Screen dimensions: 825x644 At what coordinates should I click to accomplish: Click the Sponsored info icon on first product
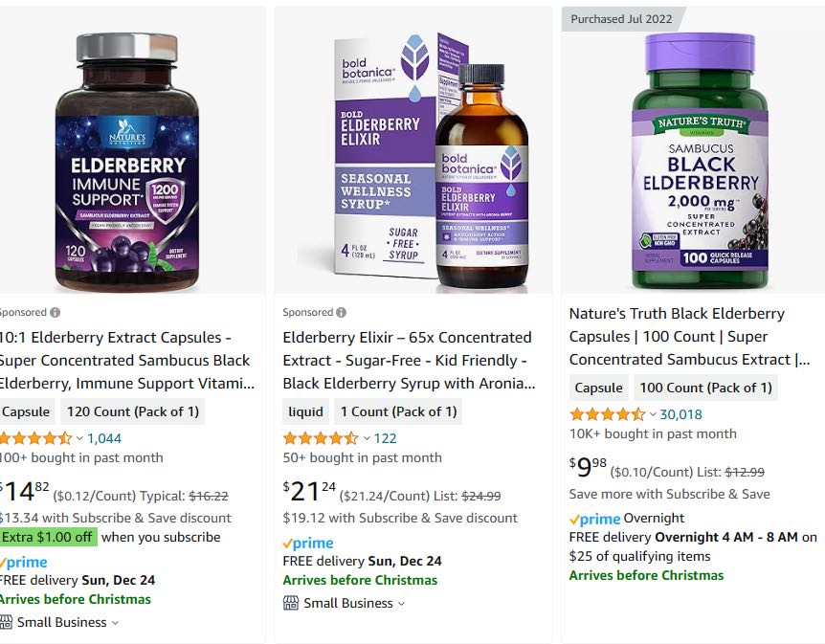coord(55,313)
